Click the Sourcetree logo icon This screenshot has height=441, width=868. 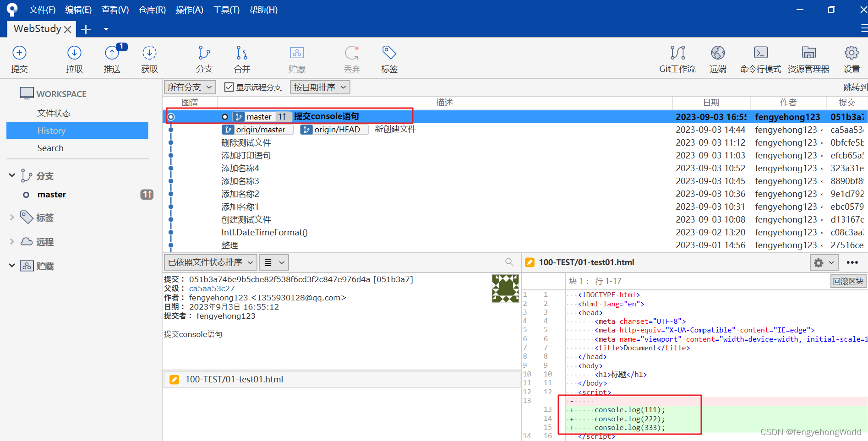(x=12, y=10)
